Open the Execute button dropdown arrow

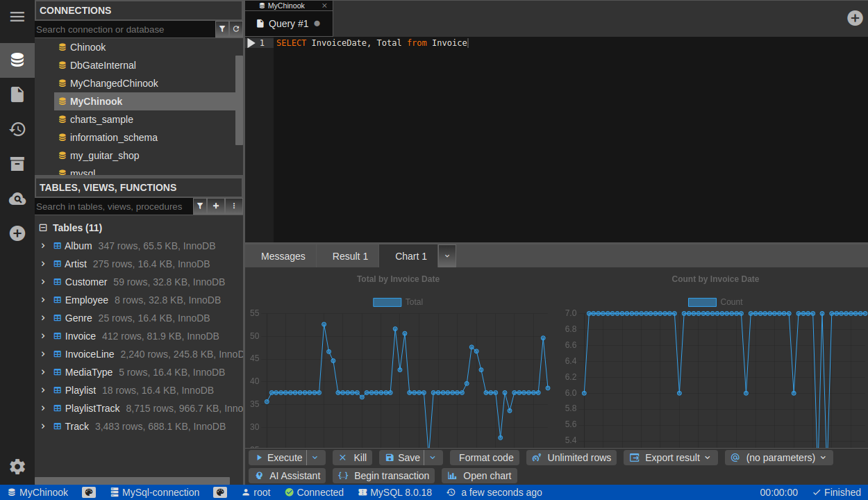coord(316,458)
